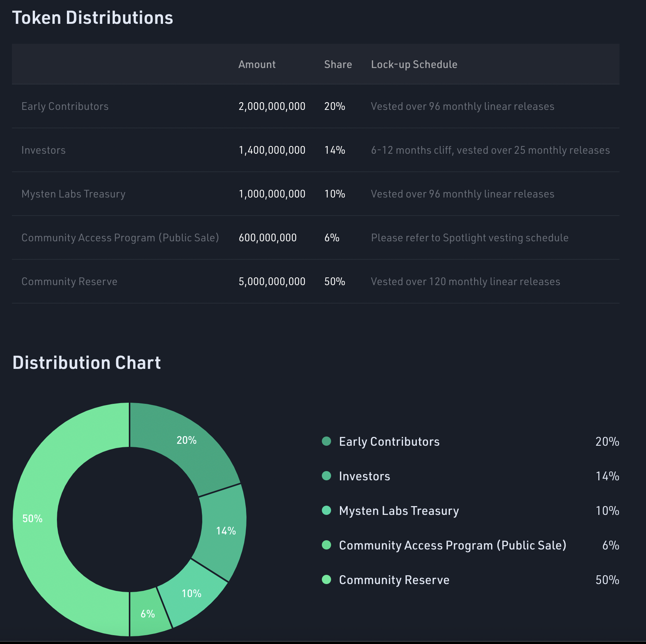Image resolution: width=646 pixels, height=644 pixels.
Task: Click the Share column header
Action: click(x=338, y=65)
